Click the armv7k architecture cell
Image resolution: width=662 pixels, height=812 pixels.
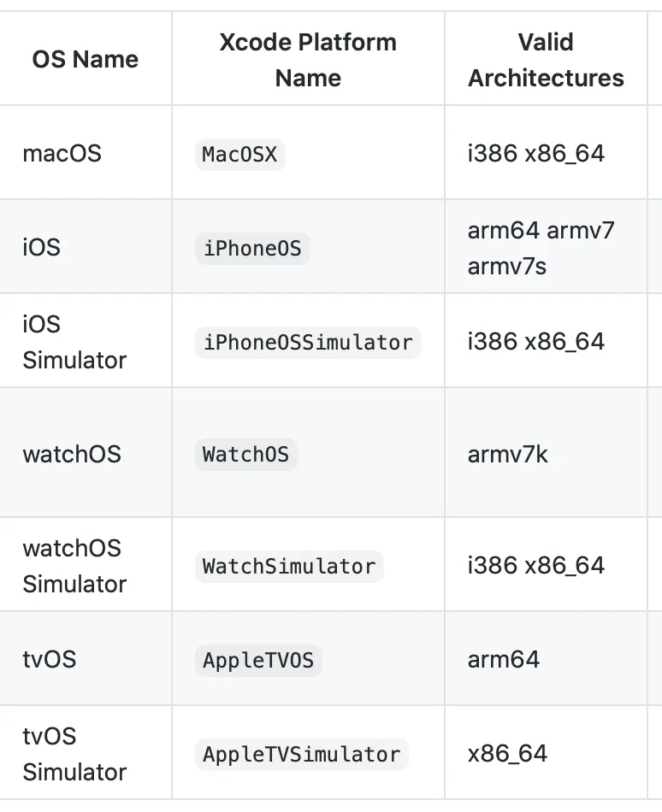[508, 454]
